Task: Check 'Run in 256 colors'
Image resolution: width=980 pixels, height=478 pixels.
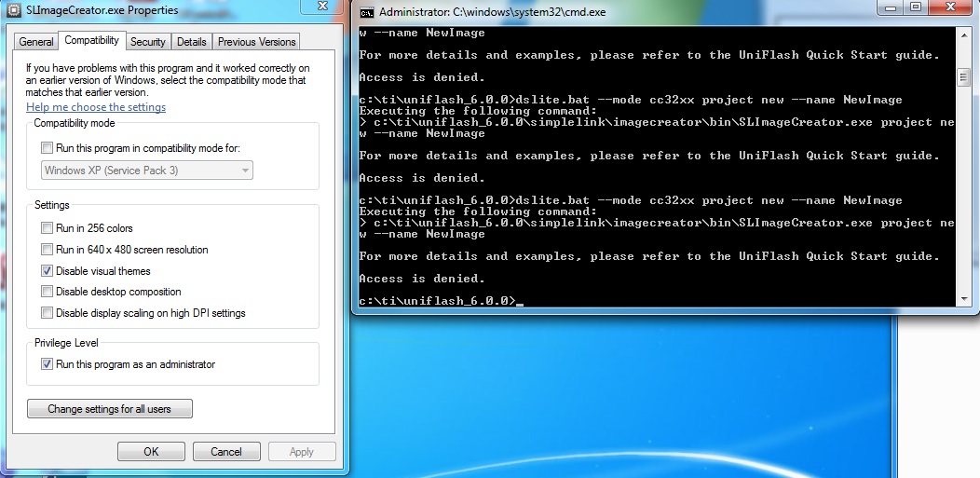Action: (47, 228)
